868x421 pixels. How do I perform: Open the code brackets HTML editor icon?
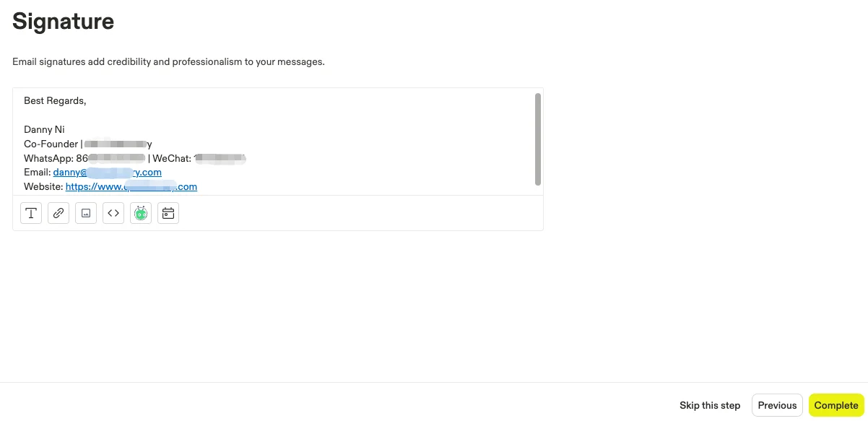tap(113, 213)
